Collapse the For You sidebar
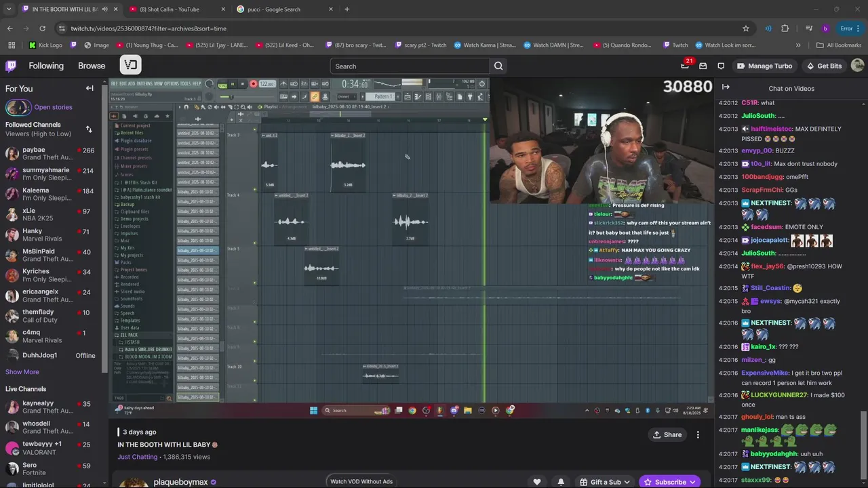This screenshot has width=868, height=488. pyautogui.click(x=90, y=88)
